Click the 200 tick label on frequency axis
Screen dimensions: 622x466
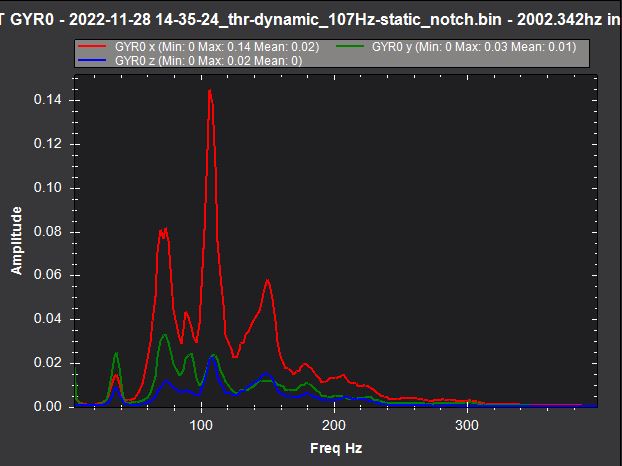click(334, 426)
